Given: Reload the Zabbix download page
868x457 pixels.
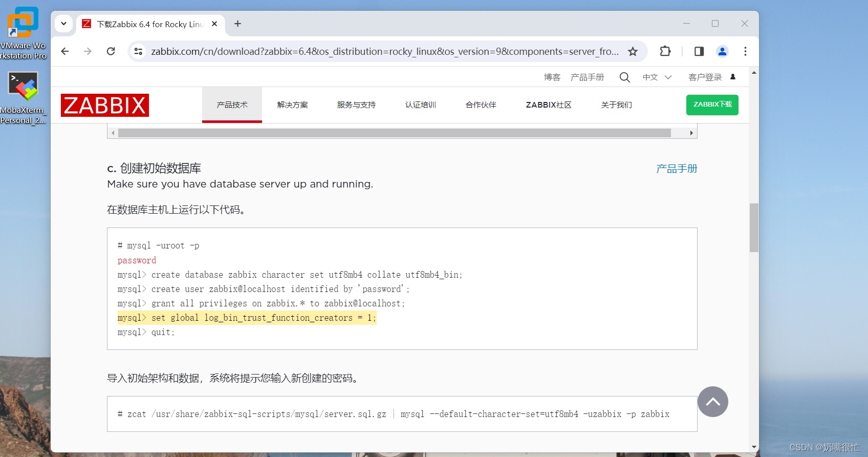Looking at the screenshot, I should pos(111,51).
